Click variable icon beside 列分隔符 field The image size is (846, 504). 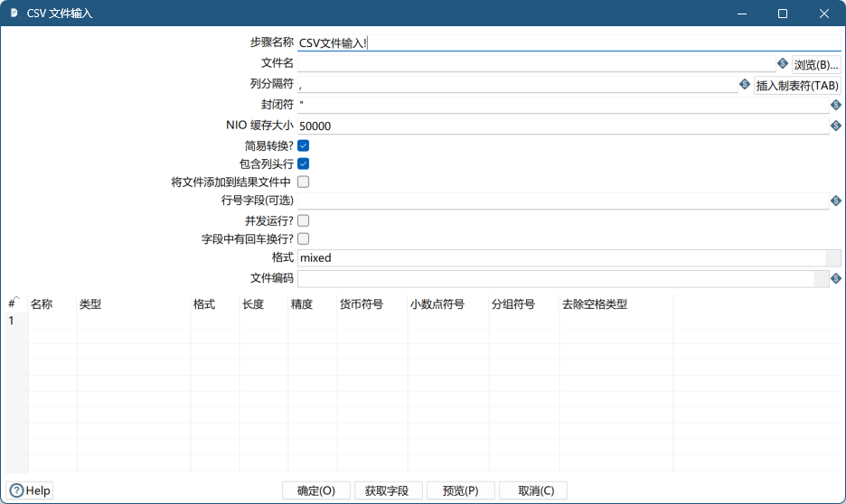[745, 85]
